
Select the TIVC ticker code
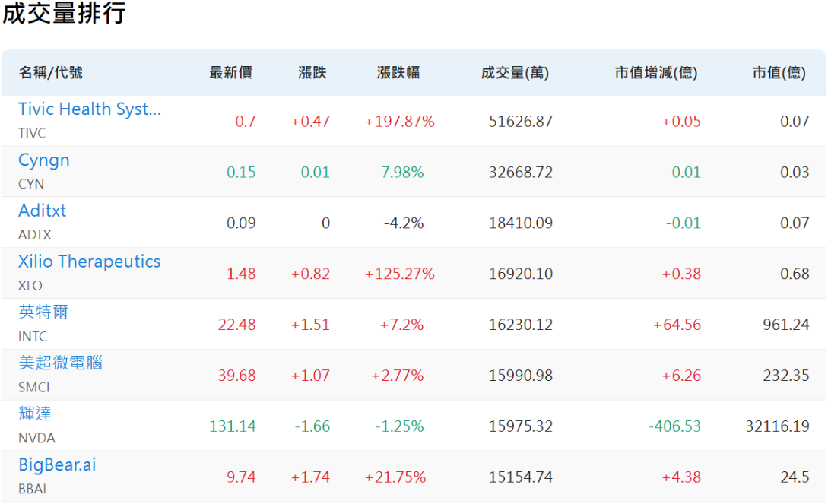click(x=32, y=133)
